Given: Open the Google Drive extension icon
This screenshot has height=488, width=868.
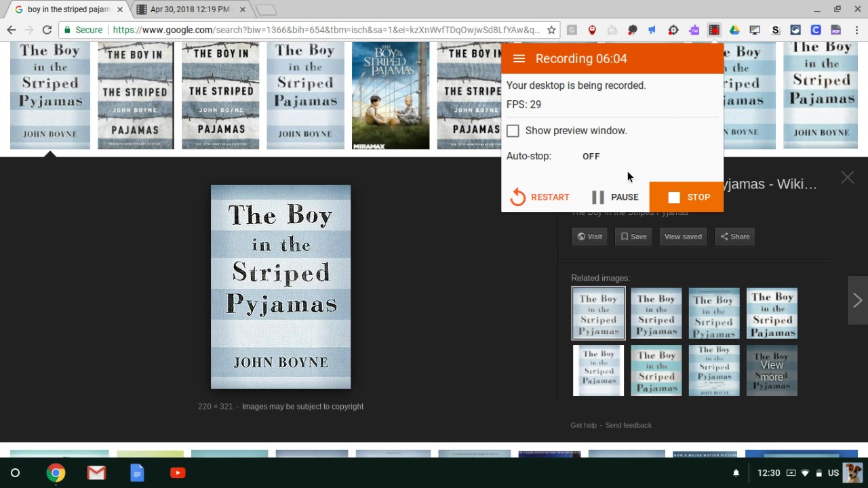Looking at the screenshot, I should click(734, 30).
